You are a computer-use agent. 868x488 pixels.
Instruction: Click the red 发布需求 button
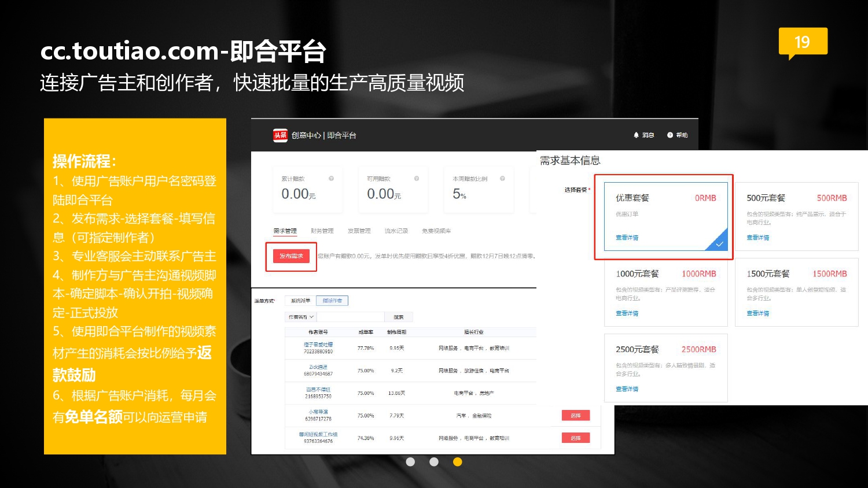click(291, 256)
